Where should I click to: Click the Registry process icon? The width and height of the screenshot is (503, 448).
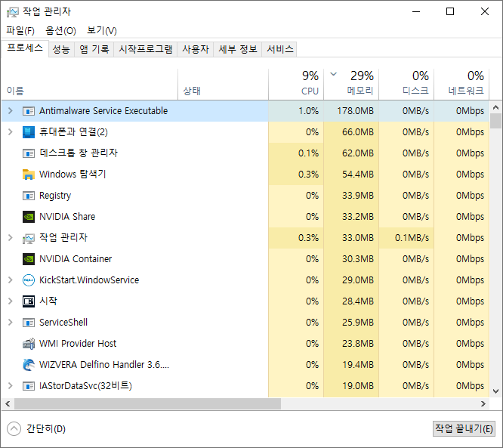(29, 196)
